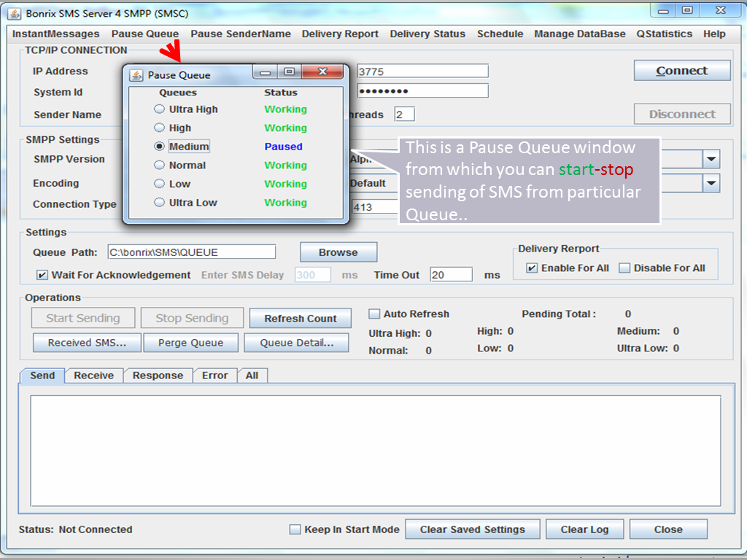
Task: Toggle Wait For Acknowledgement checkbox
Action: [x=42, y=275]
